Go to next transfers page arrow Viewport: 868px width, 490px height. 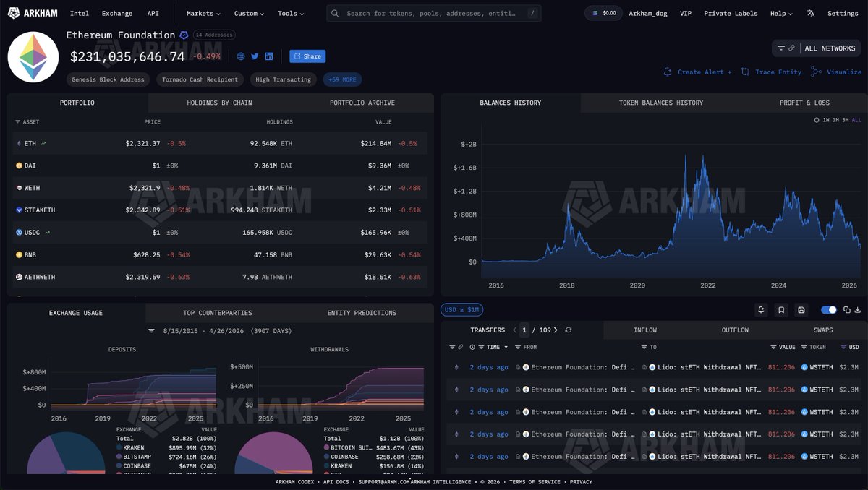[556, 330]
